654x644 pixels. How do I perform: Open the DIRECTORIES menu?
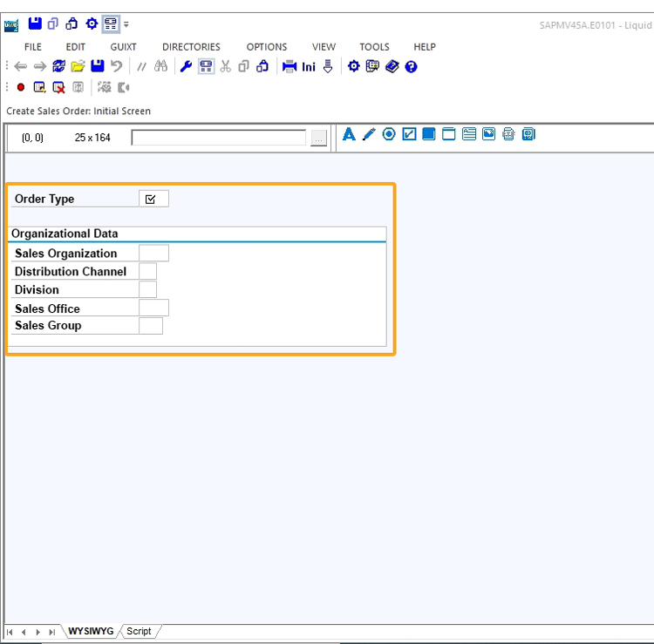191,47
